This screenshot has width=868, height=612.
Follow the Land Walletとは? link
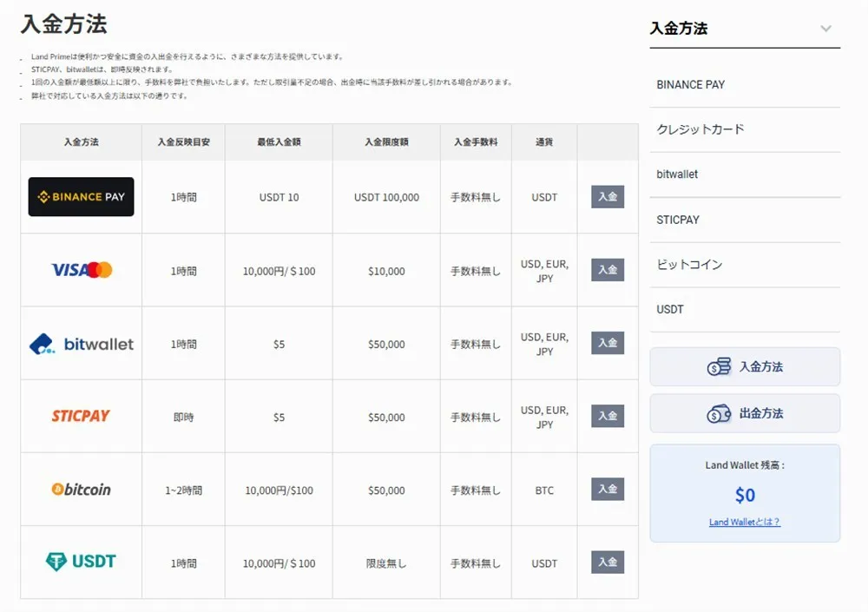pos(745,522)
